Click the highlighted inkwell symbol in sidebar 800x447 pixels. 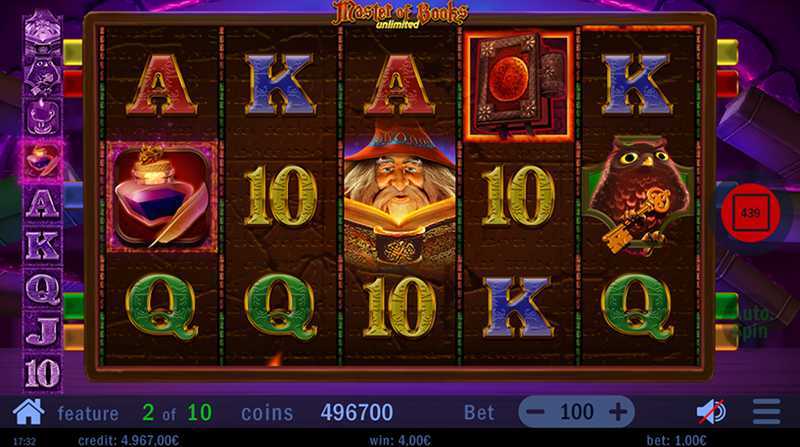[x=42, y=161]
